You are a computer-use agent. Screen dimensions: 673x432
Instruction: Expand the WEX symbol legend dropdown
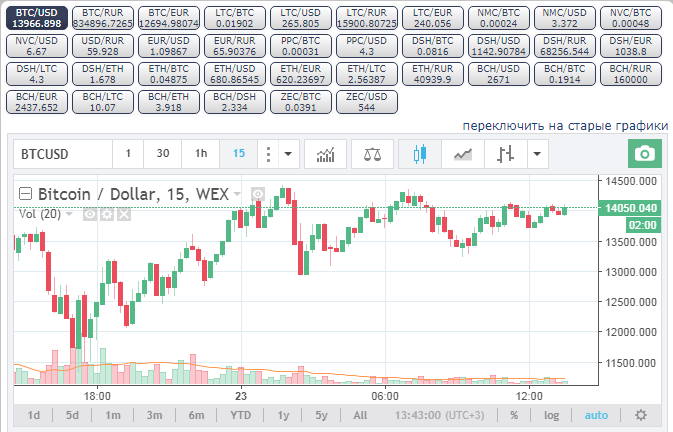click(237, 194)
